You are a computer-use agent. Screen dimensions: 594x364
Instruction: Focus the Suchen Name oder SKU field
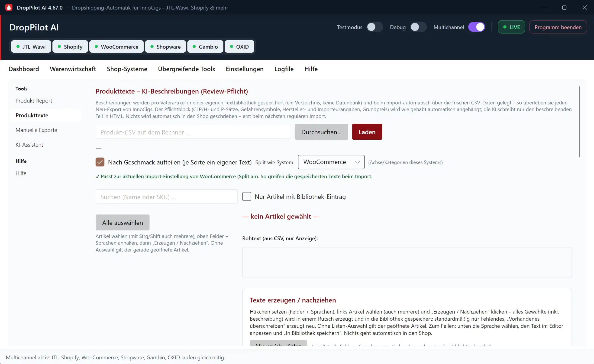click(x=166, y=196)
